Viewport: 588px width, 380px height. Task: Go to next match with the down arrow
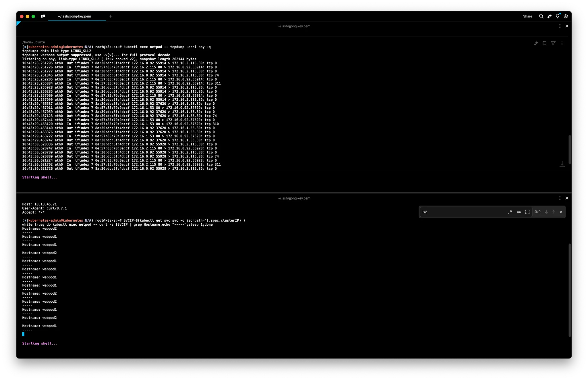[546, 212]
